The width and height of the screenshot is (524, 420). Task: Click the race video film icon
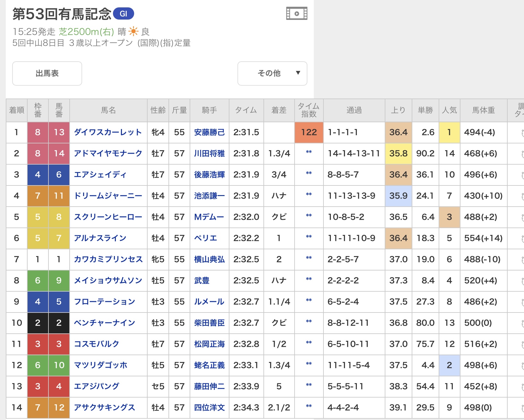click(296, 13)
